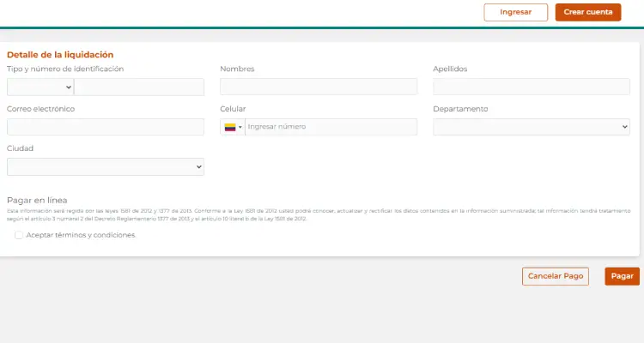
Task: Open the identification type dropdown
Action: [40, 87]
